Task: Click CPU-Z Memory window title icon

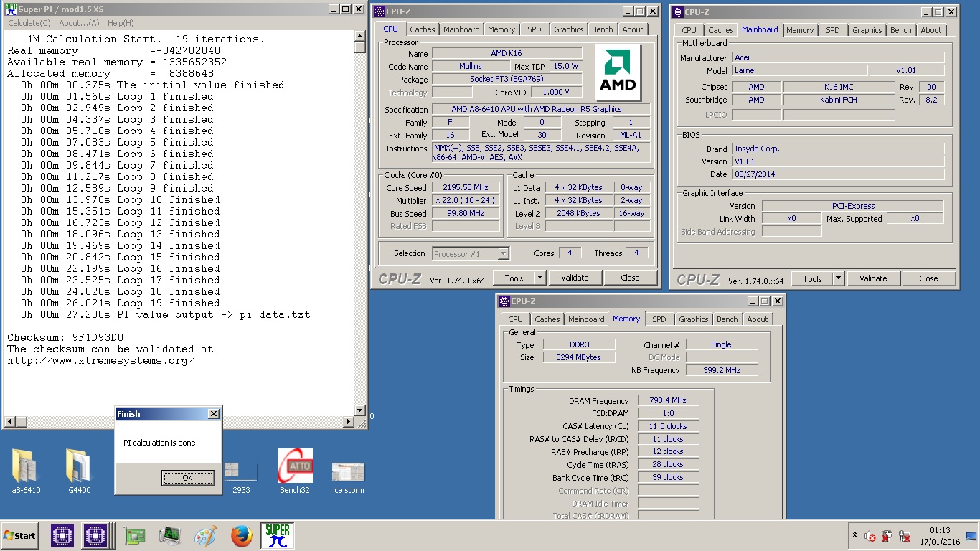Action: (504, 301)
